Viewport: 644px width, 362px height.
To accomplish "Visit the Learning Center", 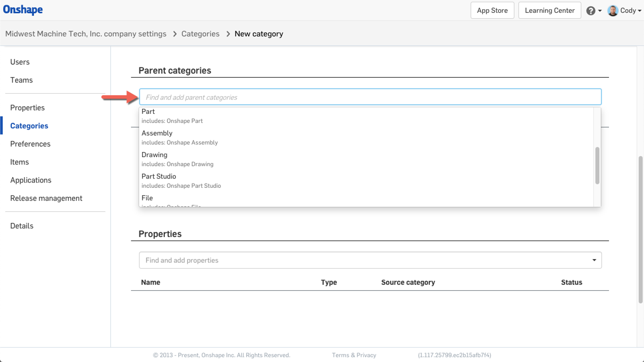I will coord(549,10).
